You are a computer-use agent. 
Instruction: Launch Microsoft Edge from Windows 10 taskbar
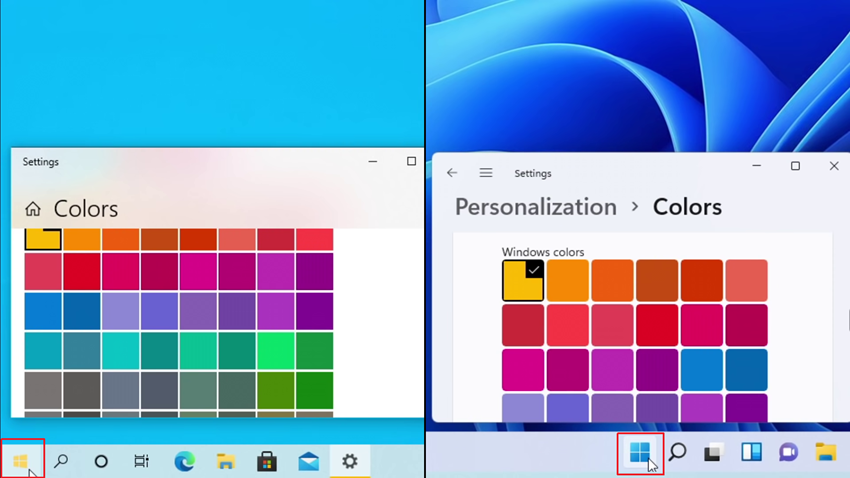point(184,461)
